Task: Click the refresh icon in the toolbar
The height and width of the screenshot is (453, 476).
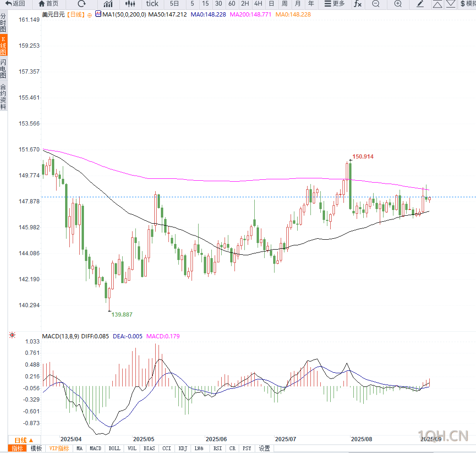Action: [x=81, y=4]
